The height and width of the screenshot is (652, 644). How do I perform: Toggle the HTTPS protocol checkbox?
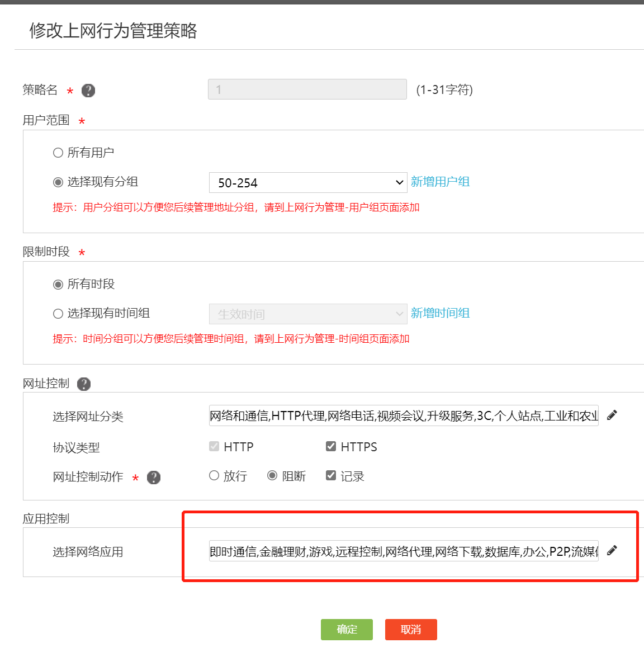pyautogui.click(x=331, y=446)
